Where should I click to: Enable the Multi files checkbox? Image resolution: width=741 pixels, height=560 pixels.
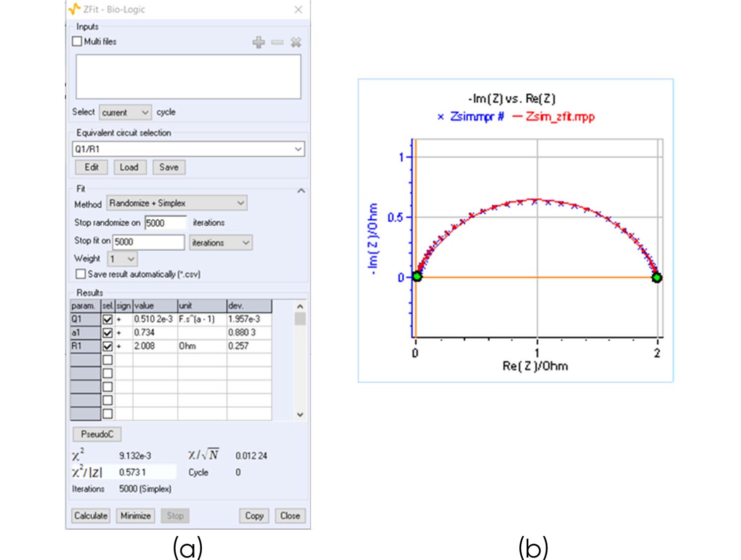point(77,41)
